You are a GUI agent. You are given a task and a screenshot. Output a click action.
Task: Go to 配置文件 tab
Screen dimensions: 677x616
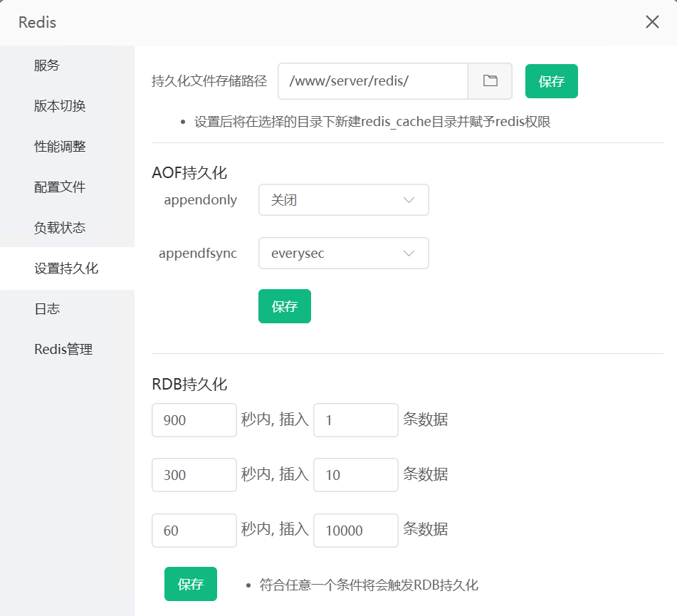pos(67,187)
